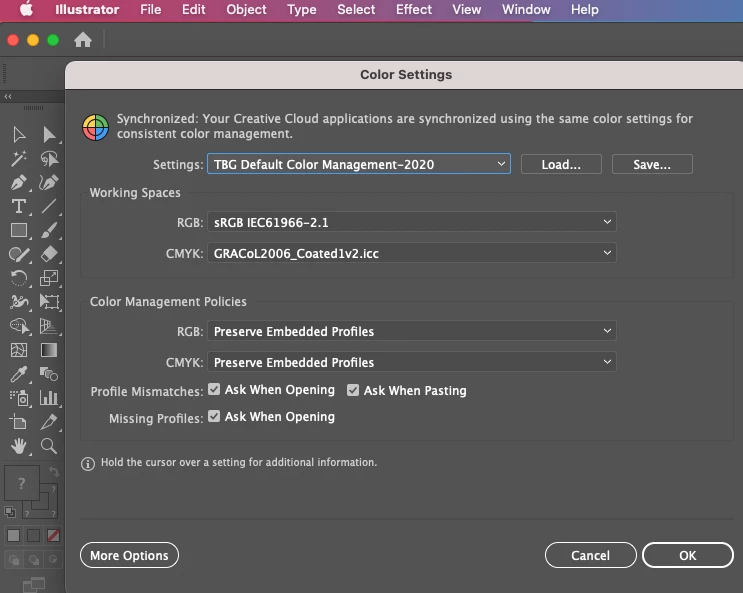Viewport: 743px width, 593px height.
Task: Select the Pen tool
Action: (19, 182)
